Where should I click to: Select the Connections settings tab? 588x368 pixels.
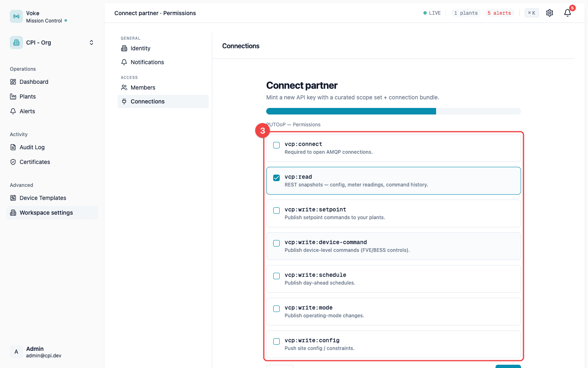[163, 101]
